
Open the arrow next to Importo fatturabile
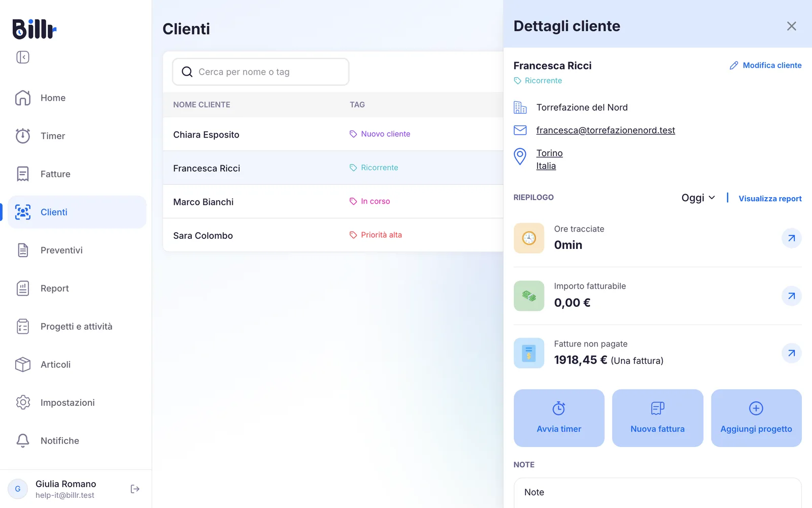coord(791,296)
